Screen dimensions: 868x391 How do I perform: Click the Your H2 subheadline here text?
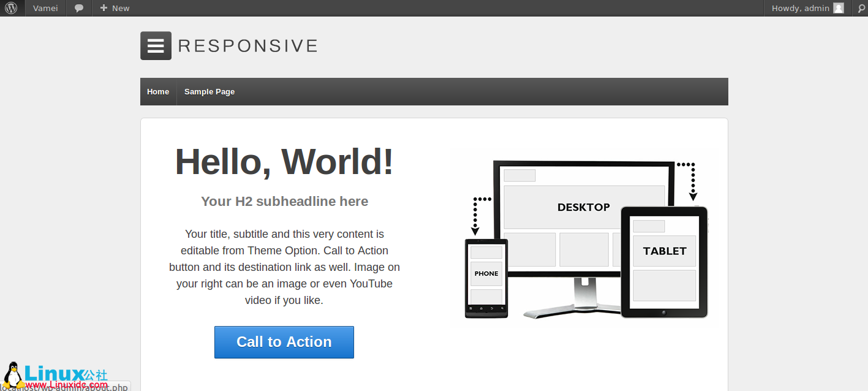click(285, 201)
